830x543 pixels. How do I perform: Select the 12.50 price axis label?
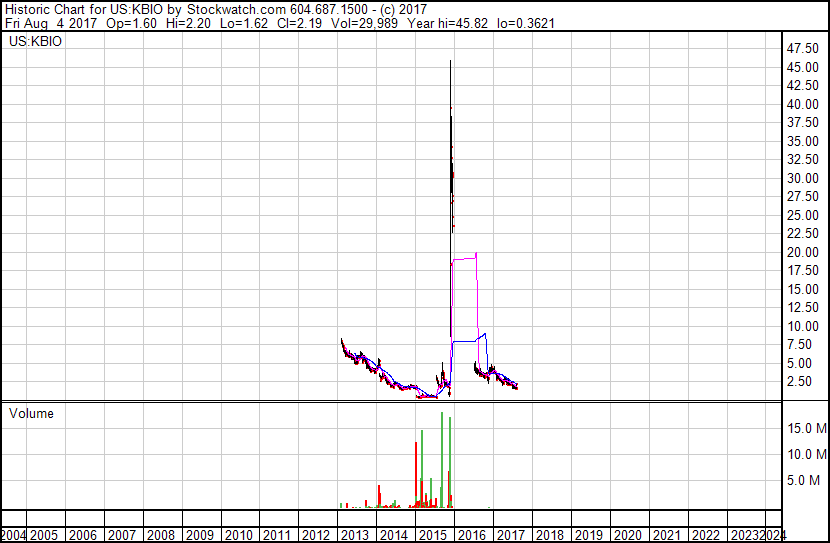click(x=802, y=307)
